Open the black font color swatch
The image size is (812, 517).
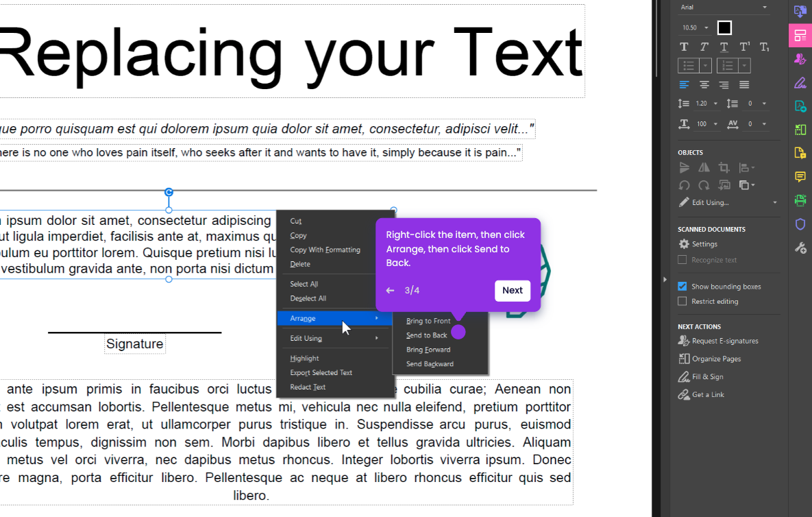(724, 27)
